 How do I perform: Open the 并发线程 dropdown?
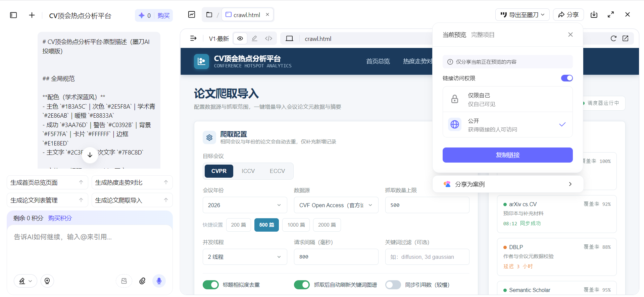tap(245, 257)
